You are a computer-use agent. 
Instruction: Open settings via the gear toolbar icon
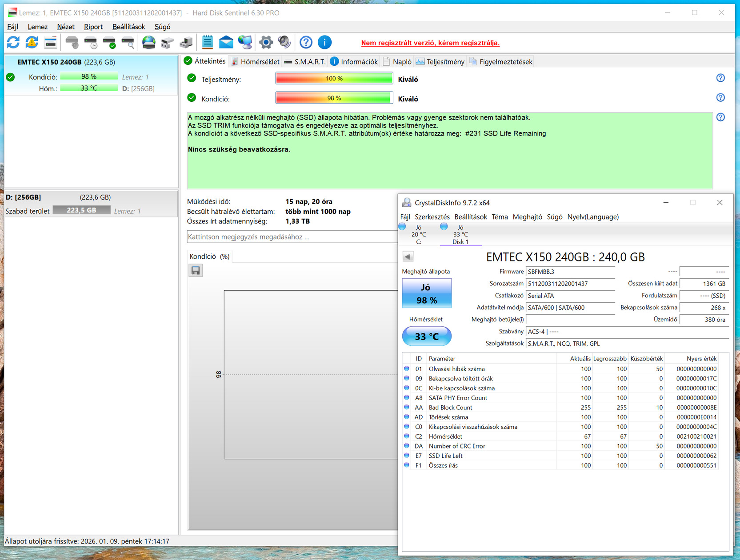266,43
